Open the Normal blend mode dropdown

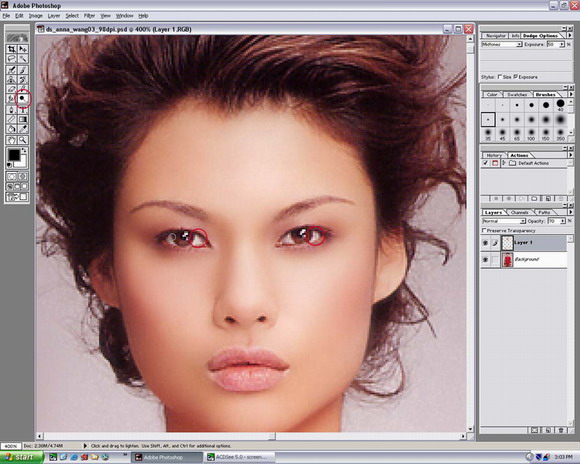click(x=523, y=221)
